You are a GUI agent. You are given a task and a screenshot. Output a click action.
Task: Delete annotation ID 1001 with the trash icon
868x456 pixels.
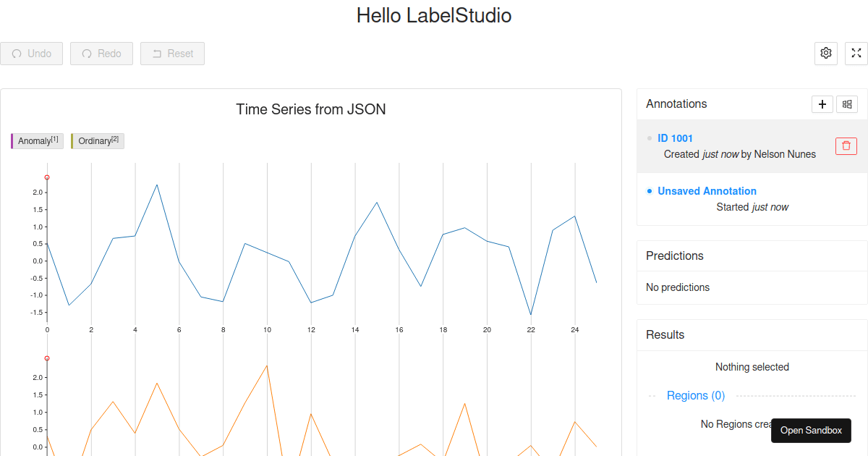[x=846, y=145]
